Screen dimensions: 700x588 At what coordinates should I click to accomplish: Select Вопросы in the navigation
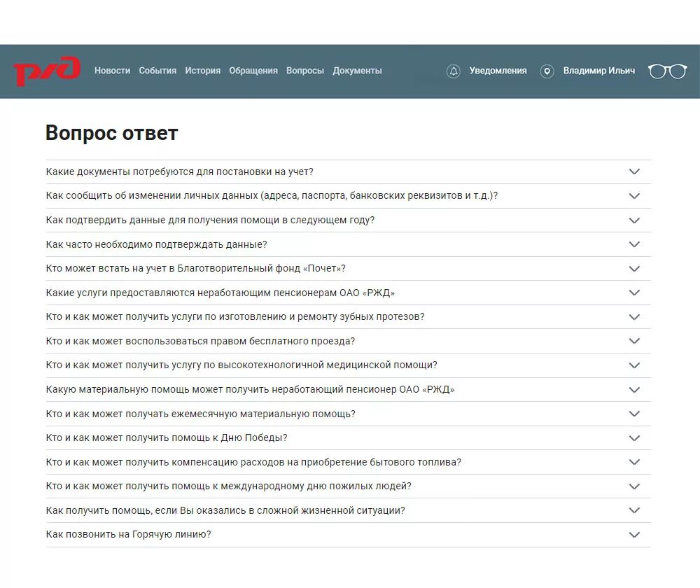(305, 71)
